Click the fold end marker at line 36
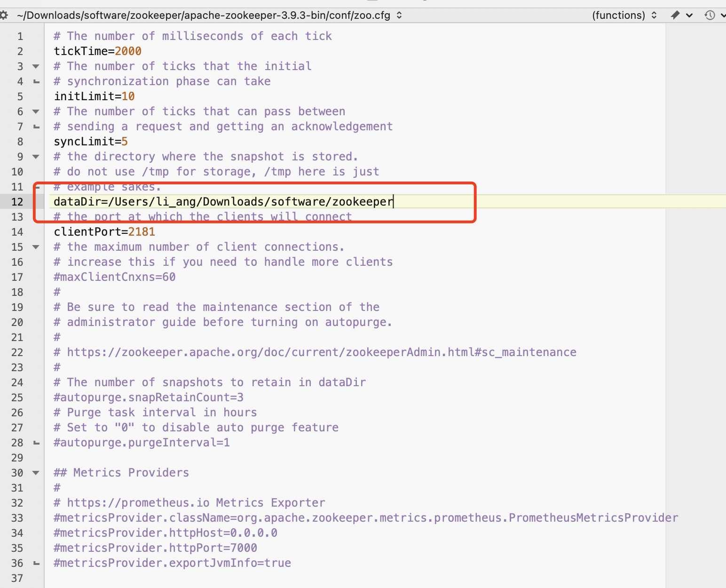Screen dimensions: 726x588 point(36,563)
